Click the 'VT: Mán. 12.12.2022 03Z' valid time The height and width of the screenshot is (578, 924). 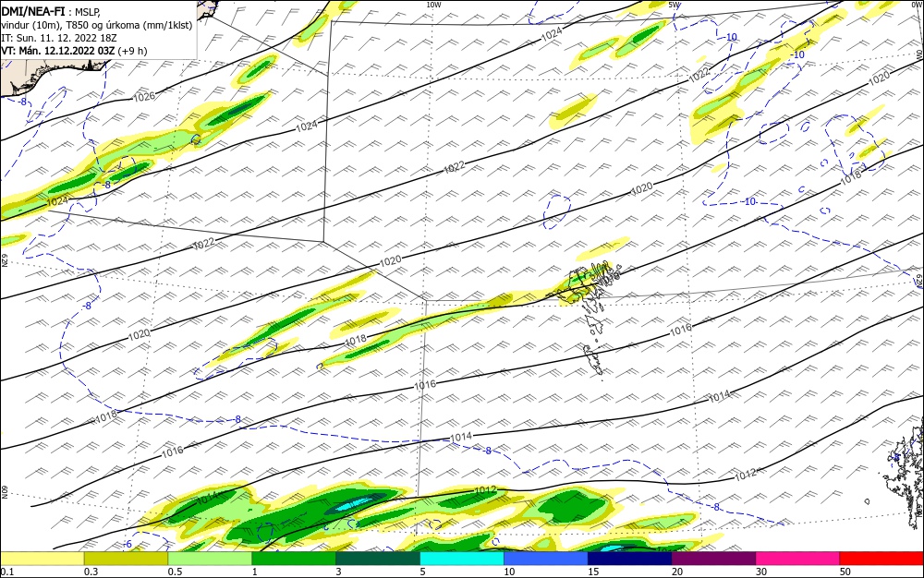(57, 51)
